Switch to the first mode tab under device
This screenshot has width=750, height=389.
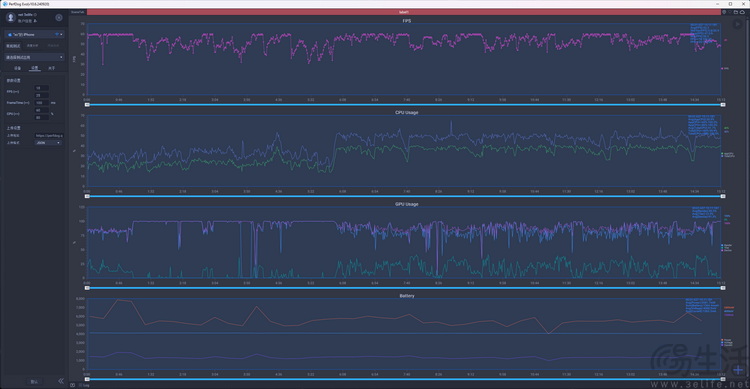point(13,46)
